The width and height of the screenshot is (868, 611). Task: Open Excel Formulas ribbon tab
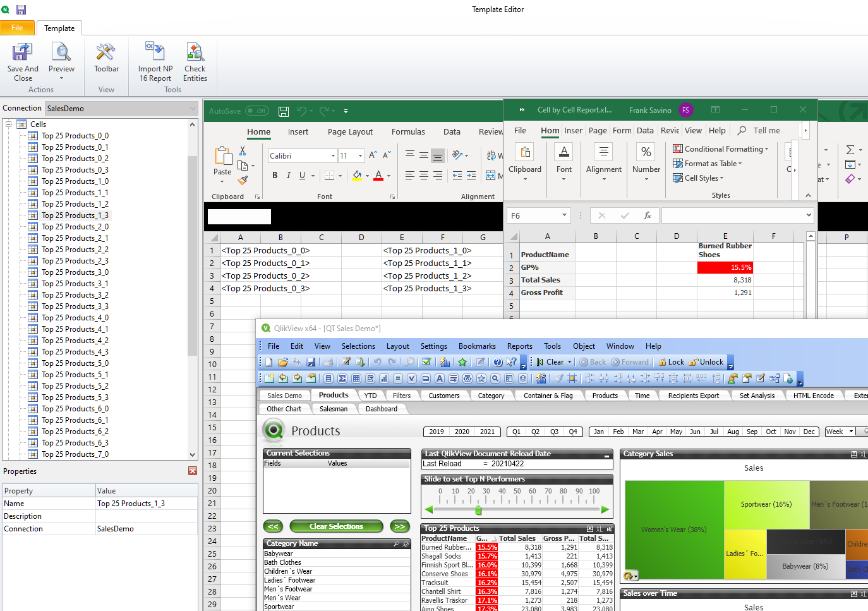[408, 132]
